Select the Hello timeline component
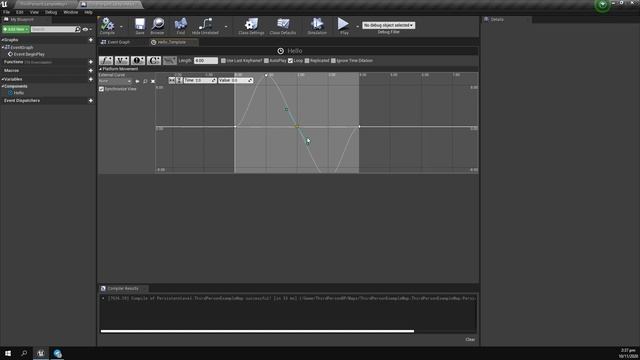This screenshot has width=640, height=360. click(19, 93)
